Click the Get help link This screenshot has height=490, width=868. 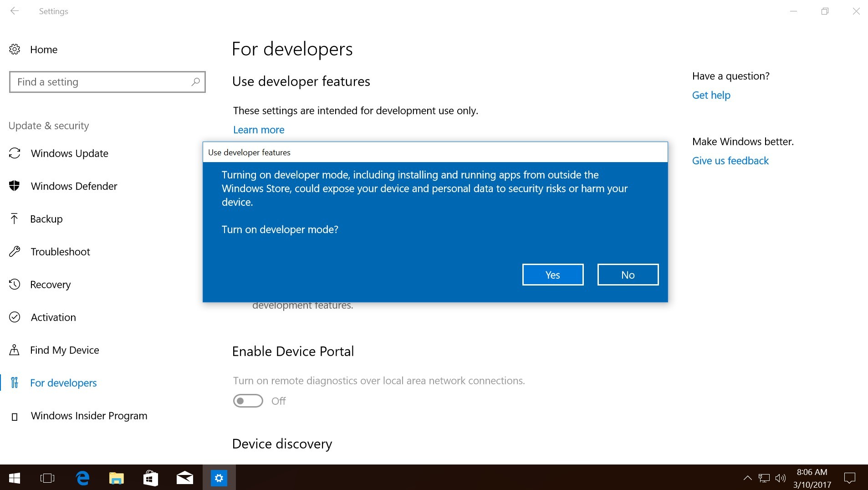711,95
